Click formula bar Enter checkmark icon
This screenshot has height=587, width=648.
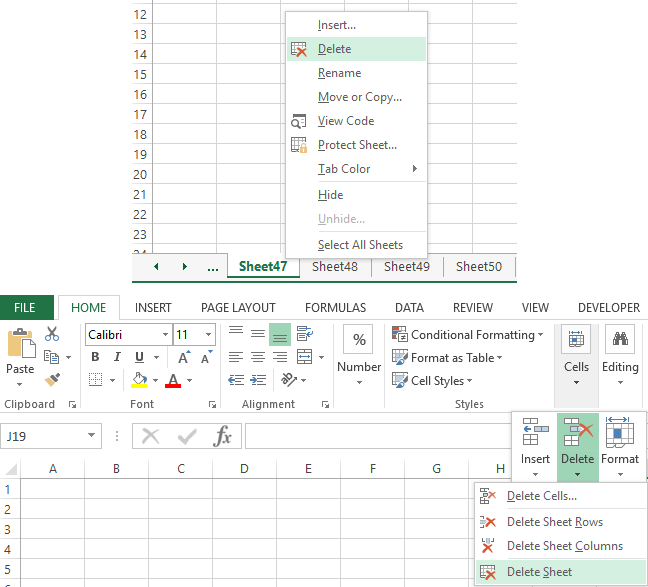pos(187,436)
